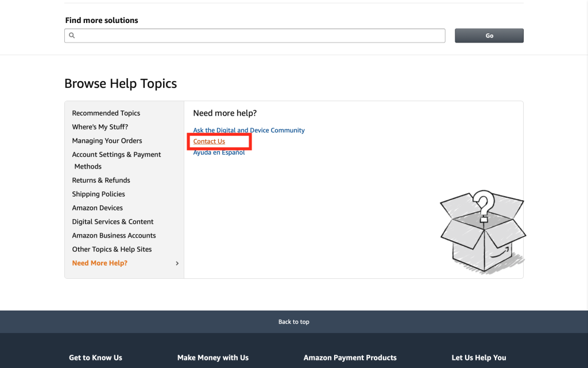This screenshot has width=588, height=368.
Task: Open Managing Your Orders topic
Action: [107, 141]
